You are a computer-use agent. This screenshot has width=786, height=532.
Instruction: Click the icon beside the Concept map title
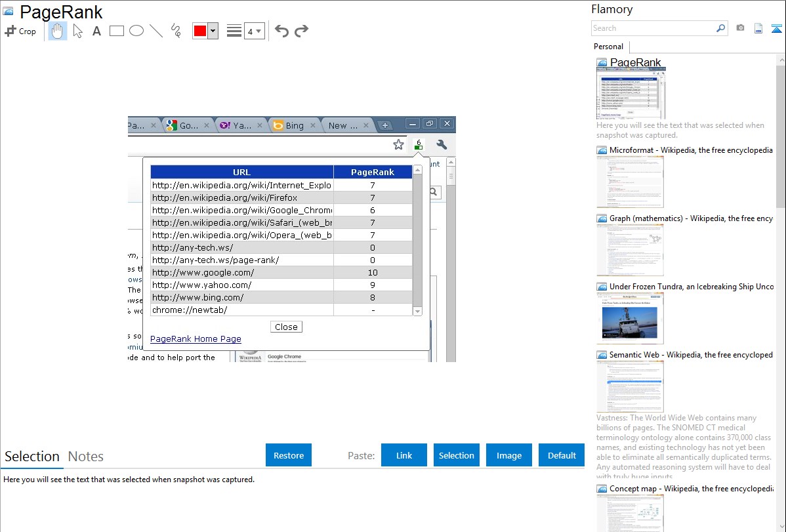click(x=602, y=488)
